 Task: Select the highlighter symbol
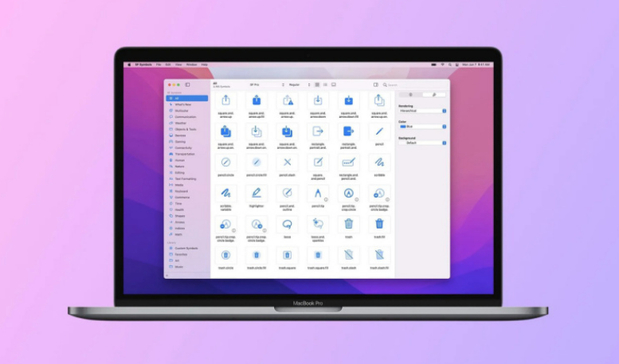[x=256, y=193]
